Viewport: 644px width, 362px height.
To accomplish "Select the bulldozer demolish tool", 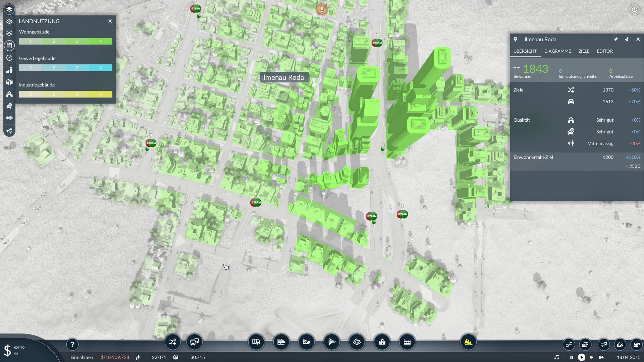I will [468, 342].
